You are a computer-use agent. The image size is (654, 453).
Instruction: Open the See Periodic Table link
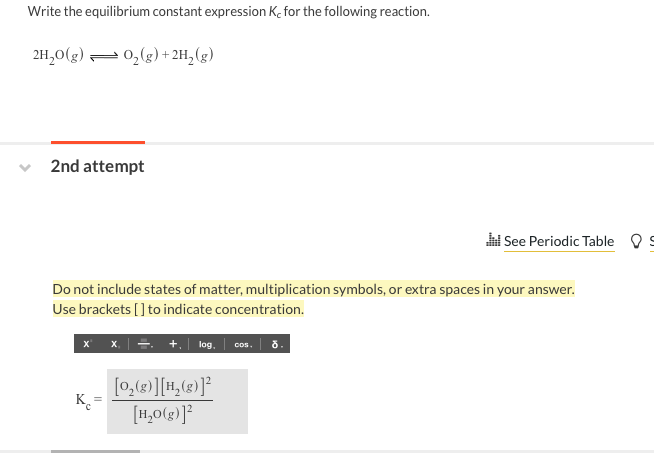click(x=559, y=241)
